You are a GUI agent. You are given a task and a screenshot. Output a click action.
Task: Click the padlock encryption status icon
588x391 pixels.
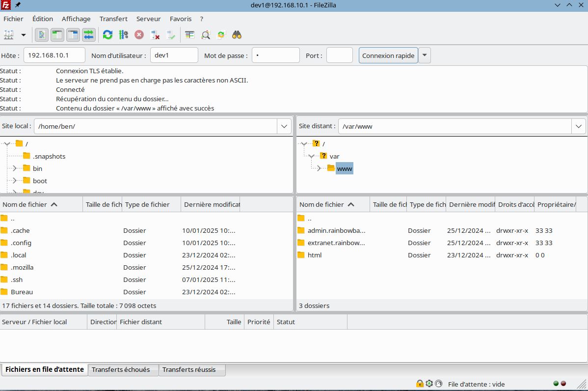tap(420, 384)
